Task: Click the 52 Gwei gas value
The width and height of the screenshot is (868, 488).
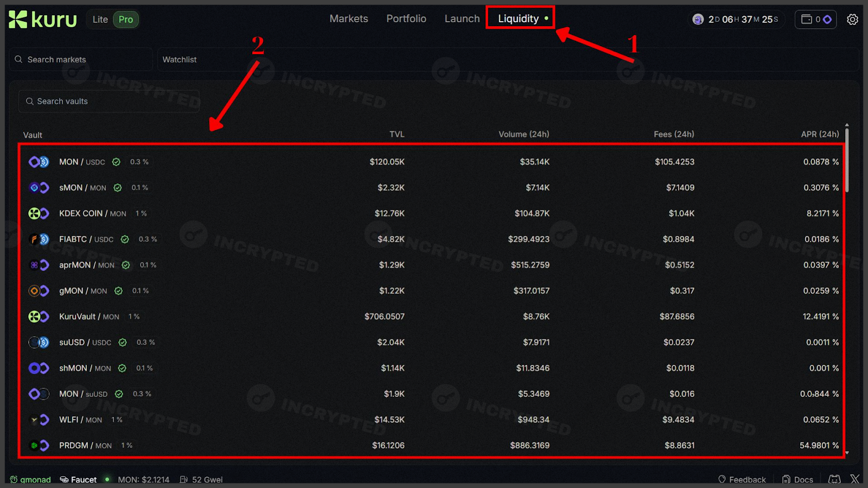Action: tap(207, 479)
